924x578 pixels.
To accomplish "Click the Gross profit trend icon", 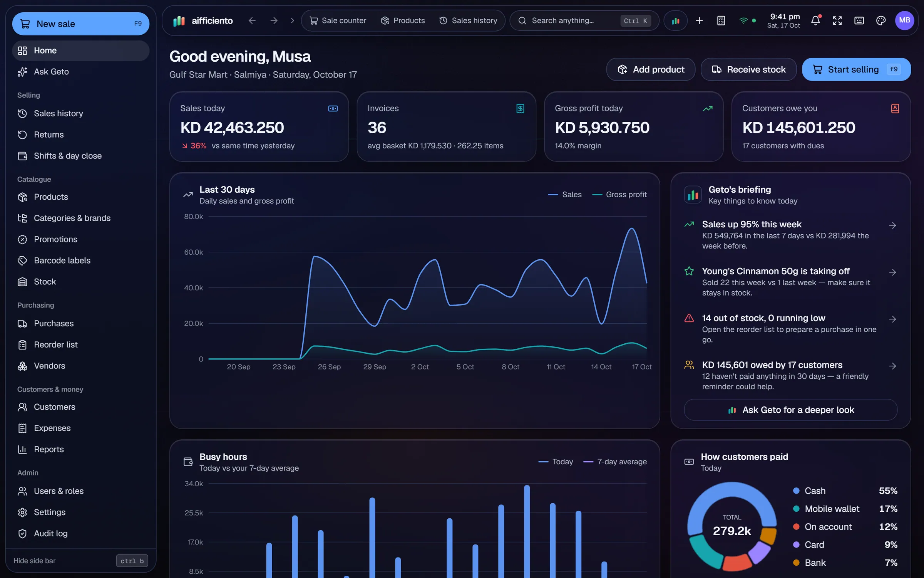I will pos(708,109).
